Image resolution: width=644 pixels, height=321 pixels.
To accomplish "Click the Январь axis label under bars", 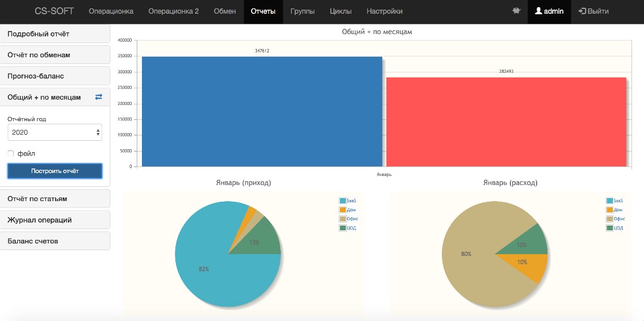I will (384, 174).
